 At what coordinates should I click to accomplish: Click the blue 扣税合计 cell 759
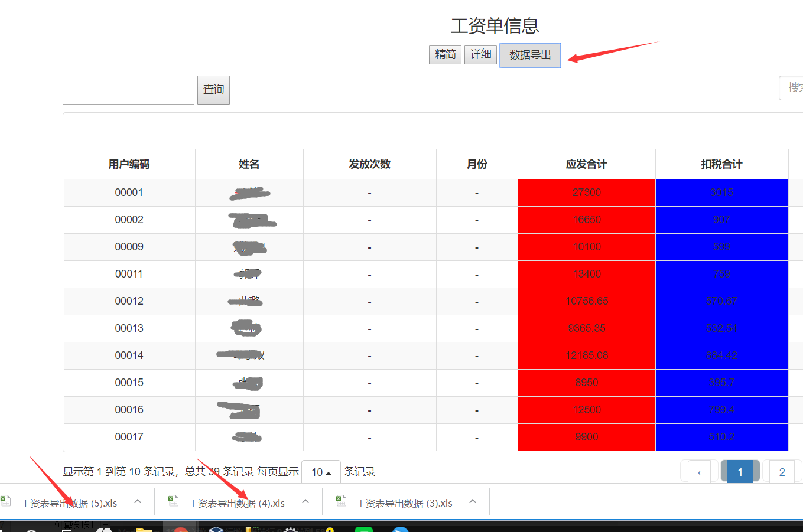click(x=722, y=274)
